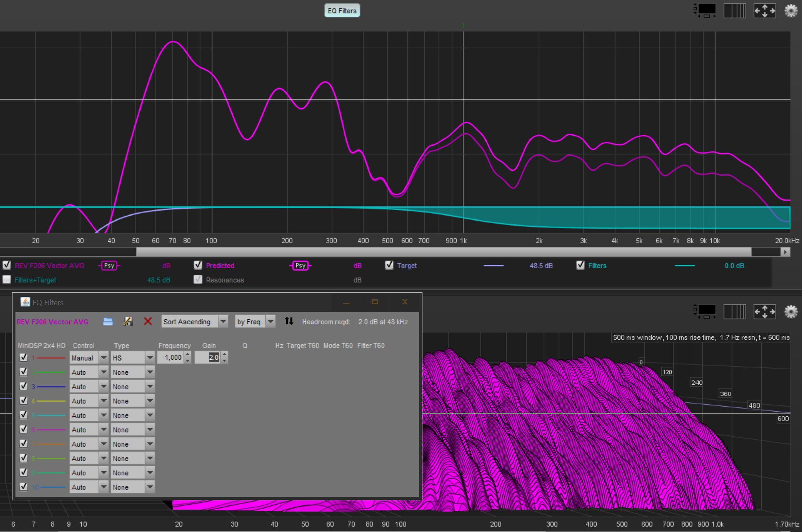The image size is (802, 532).
Task: Open filter 1 Control dropdown showing Manual
Action: coord(89,358)
